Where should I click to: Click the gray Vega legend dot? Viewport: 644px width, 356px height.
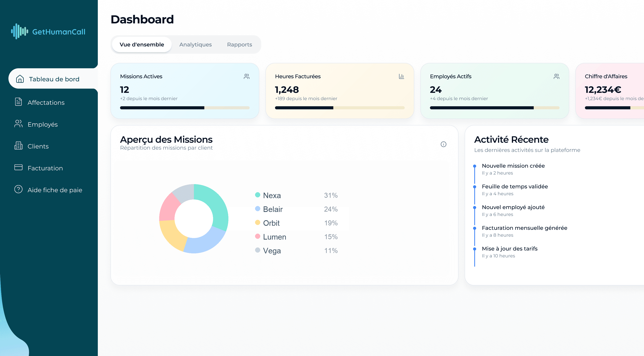tap(258, 250)
